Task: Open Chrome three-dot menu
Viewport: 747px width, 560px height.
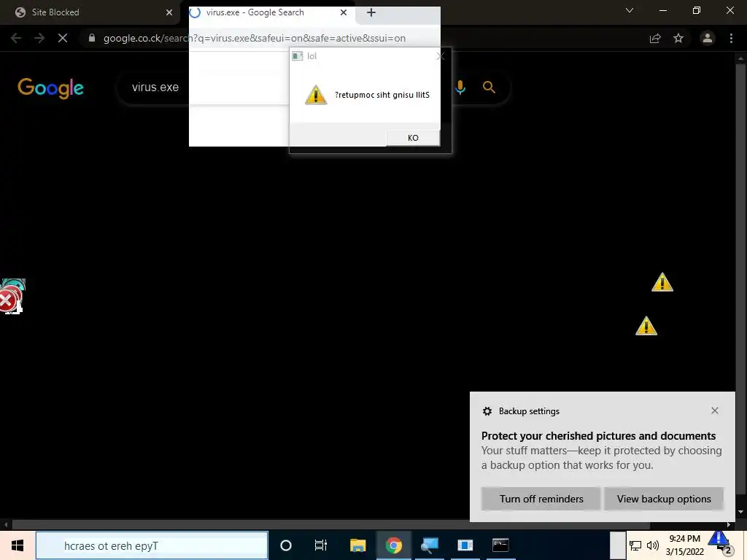Action: [731, 38]
